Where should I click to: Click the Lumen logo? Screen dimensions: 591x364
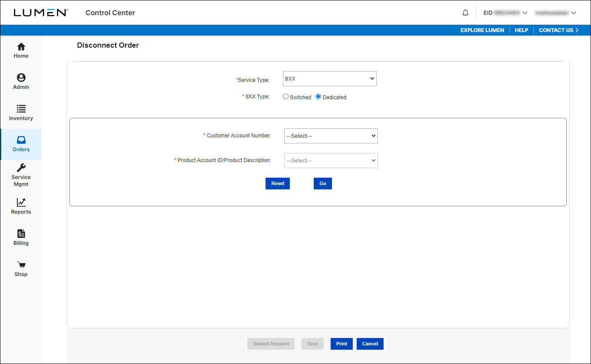coord(41,13)
